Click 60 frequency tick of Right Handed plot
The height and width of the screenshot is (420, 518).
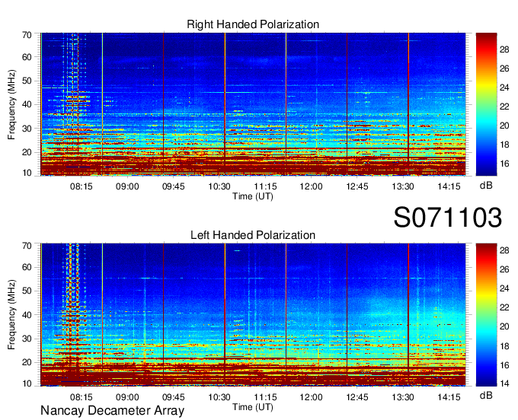click(27, 57)
